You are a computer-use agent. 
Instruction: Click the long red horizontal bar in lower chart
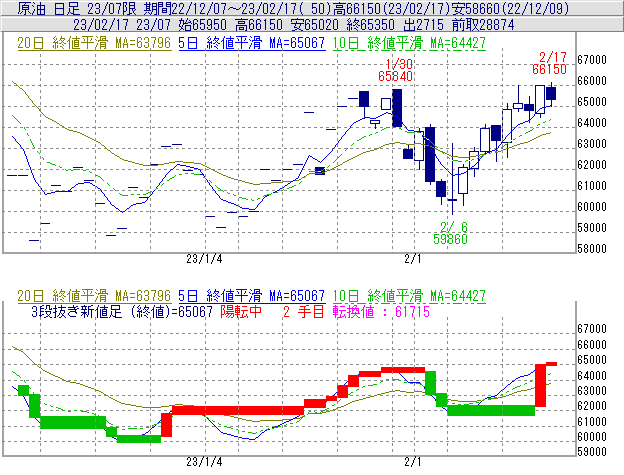tap(238, 411)
